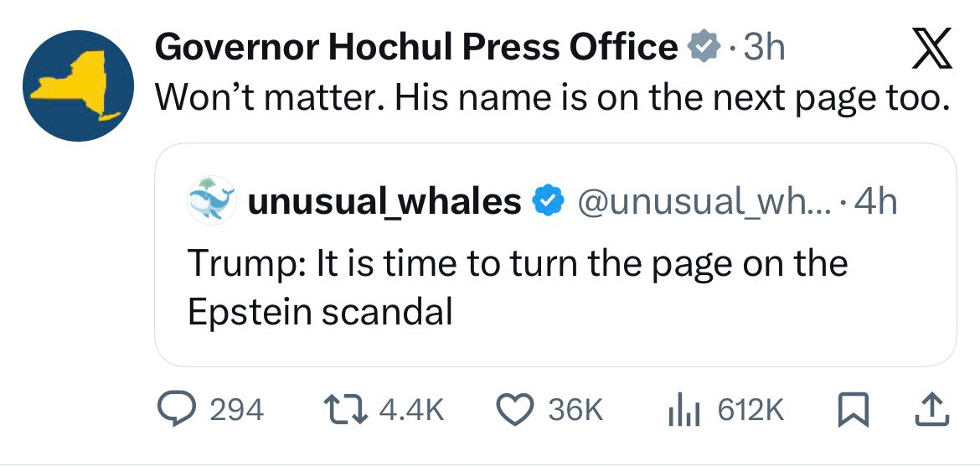Open the Governor Hochul Press Office name link

tap(415, 48)
